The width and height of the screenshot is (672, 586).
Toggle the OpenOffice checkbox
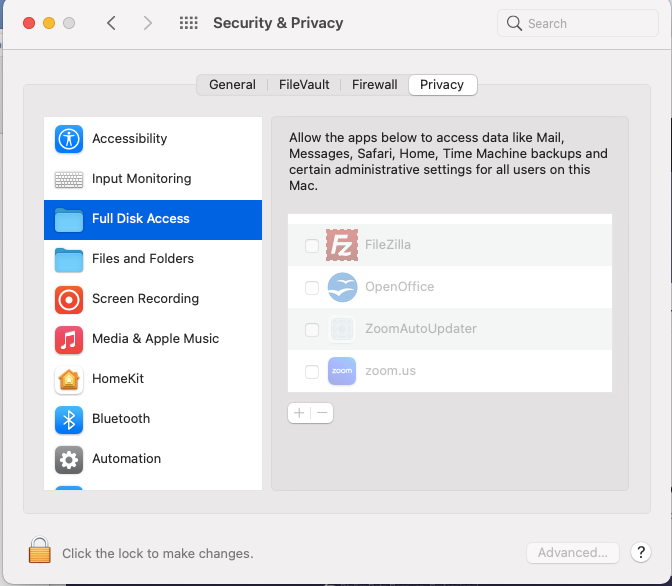tap(312, 288)
